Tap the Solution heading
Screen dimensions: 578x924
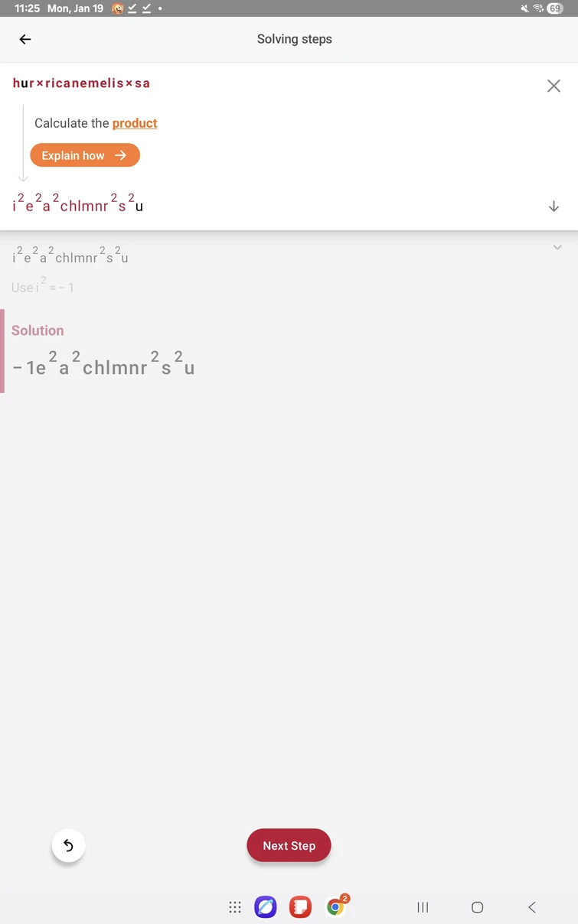click(38, 330)
